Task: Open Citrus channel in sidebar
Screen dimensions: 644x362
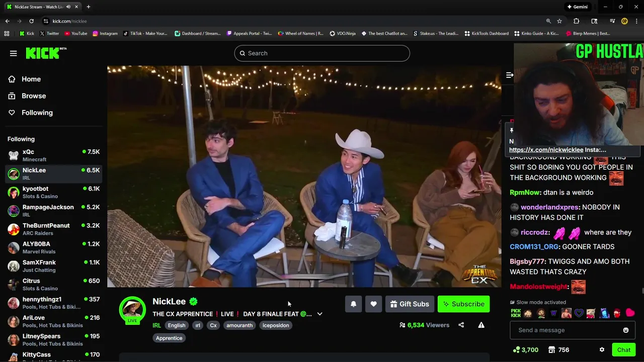Action: [x=53, y=285]
